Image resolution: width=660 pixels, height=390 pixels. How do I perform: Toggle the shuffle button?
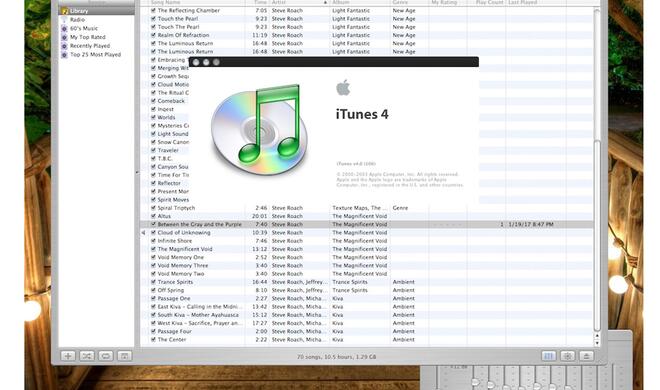tap(87, 356)
